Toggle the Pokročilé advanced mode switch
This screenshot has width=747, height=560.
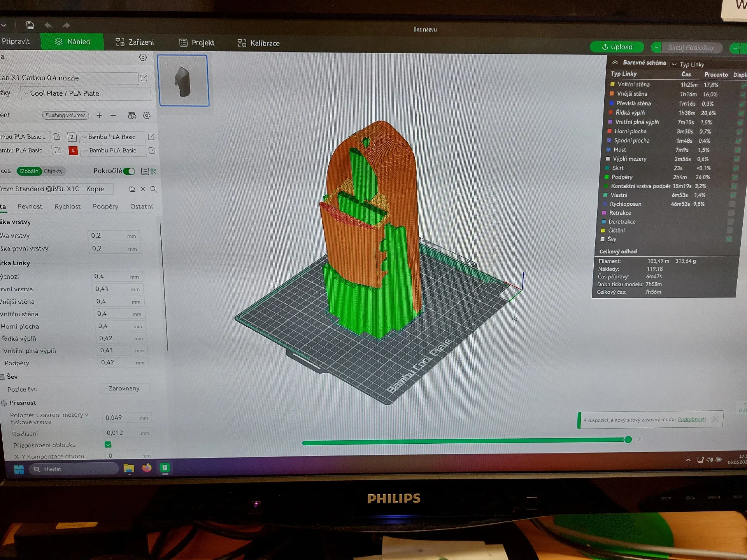(129, 171)
